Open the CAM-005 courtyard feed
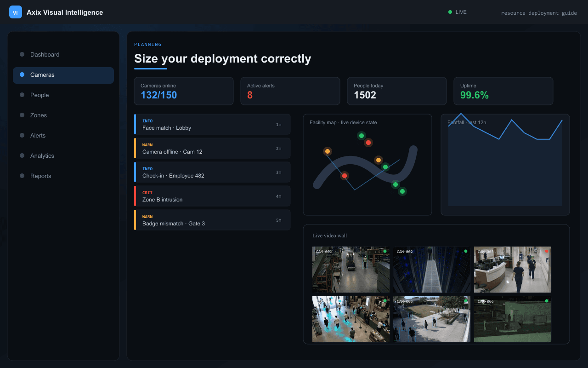588x368 pixels. click(432, 319)
